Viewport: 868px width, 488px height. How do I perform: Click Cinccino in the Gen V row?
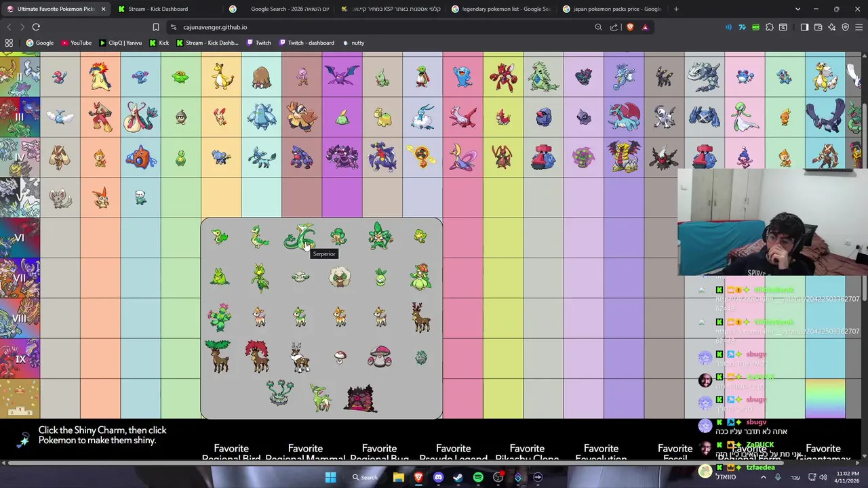pyautogui.click(x=60, y=197)
